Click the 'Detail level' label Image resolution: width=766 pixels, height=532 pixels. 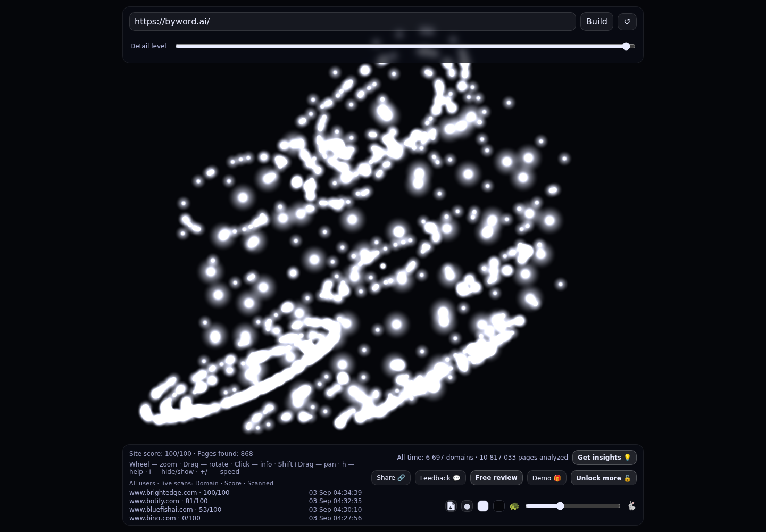148,46
